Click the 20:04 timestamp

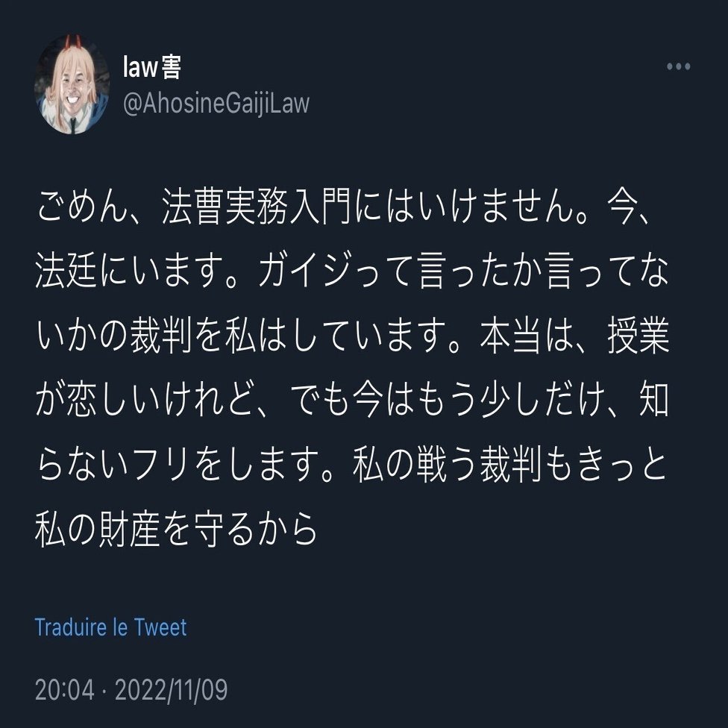coord(65,689)
